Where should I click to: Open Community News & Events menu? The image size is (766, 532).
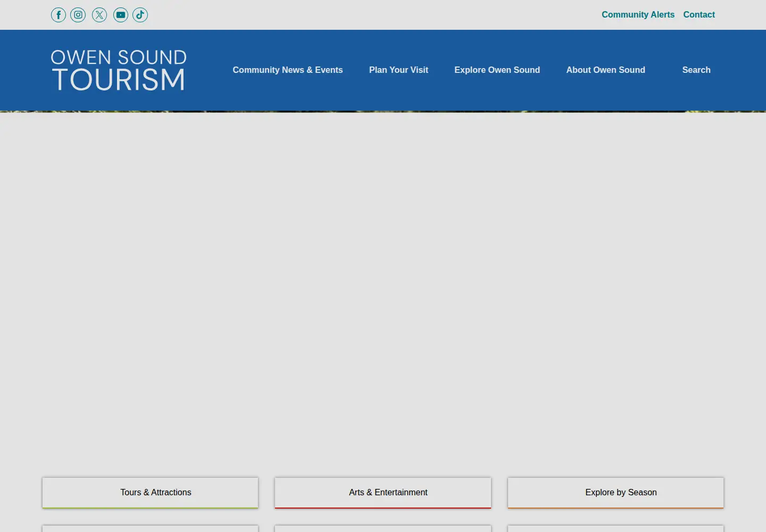(x=288, y=70)
